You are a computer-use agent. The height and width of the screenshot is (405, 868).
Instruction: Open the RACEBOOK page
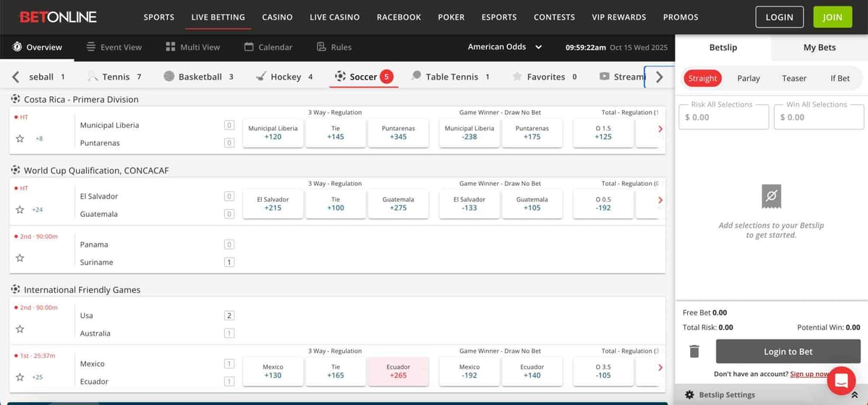point(399,17)
